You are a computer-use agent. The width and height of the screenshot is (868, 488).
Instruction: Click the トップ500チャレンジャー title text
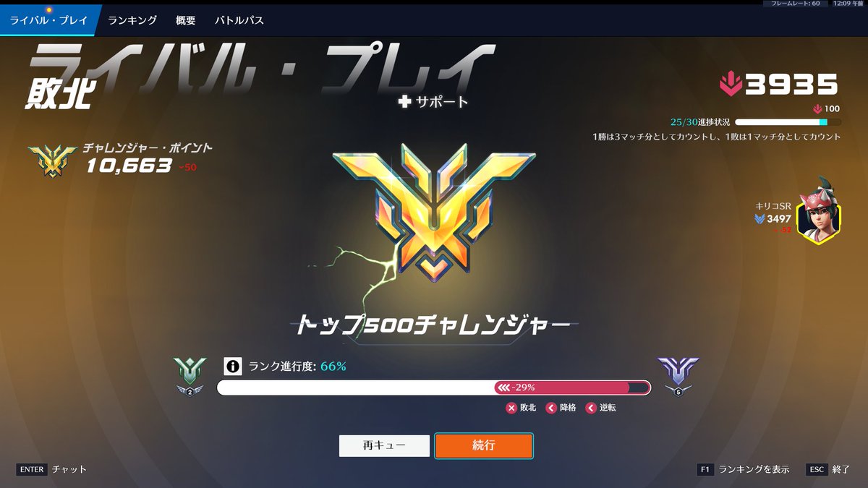pos(433,325)
